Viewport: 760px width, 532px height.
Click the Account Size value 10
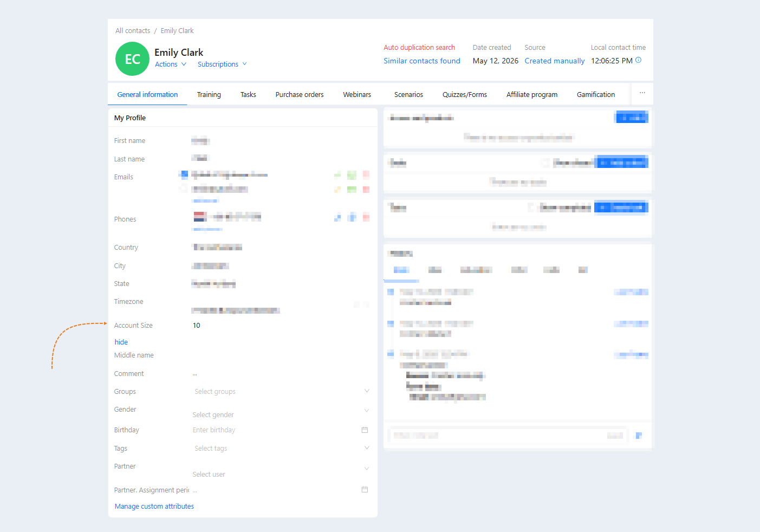coord(197,325)
